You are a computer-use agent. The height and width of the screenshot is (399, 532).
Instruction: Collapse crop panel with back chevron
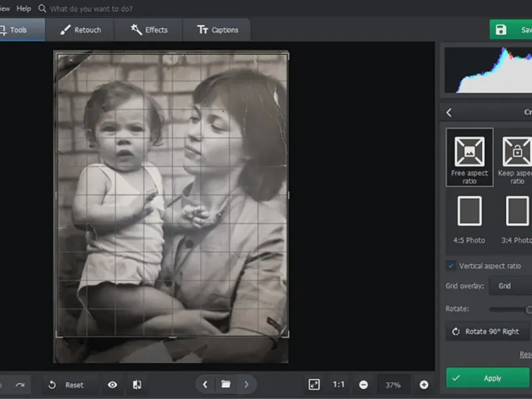[450, 112]
